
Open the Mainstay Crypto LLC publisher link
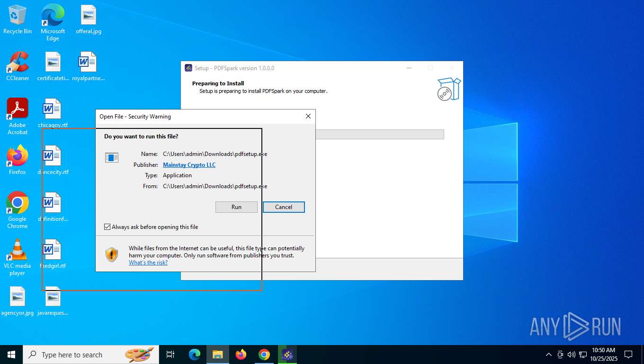[189, 165]
